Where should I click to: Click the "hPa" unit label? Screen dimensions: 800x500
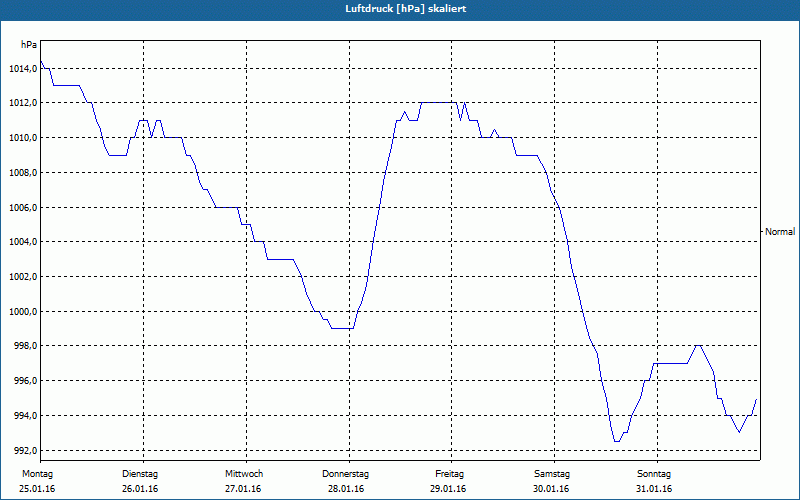[x=29, y=45]
